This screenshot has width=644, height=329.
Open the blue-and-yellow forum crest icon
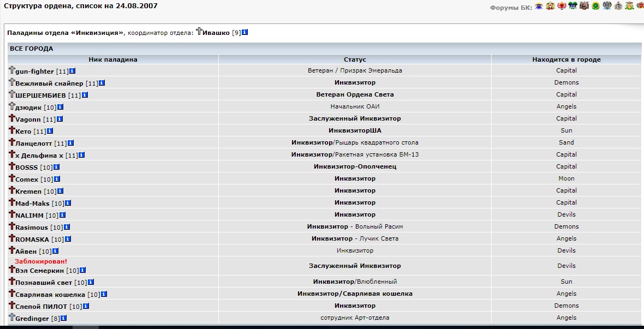539,6
